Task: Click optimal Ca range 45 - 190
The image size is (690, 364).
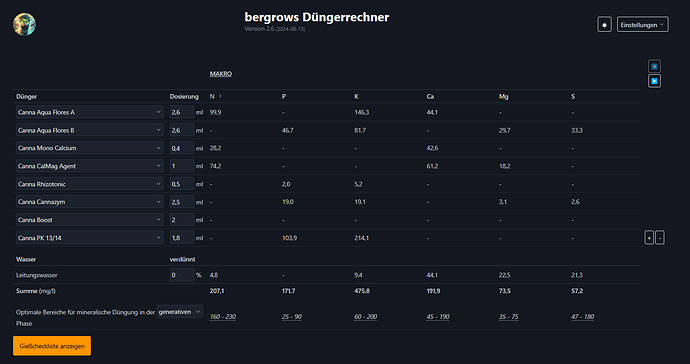Action: 438,316
